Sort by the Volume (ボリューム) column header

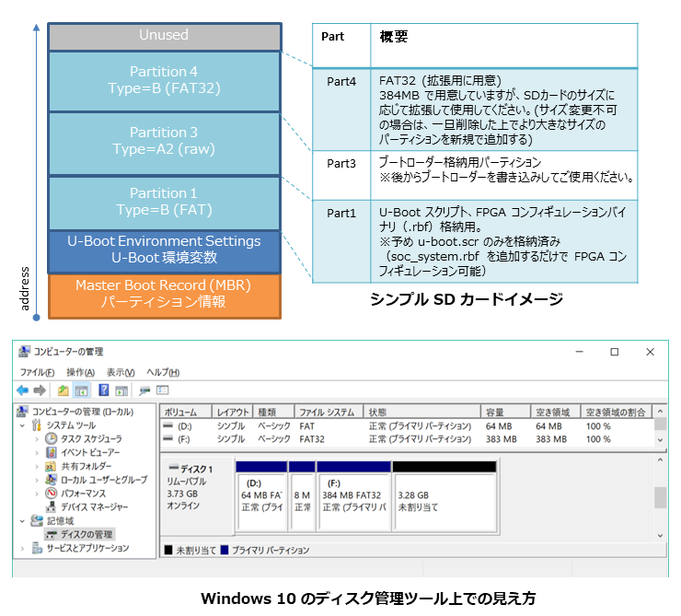point(186,412)
